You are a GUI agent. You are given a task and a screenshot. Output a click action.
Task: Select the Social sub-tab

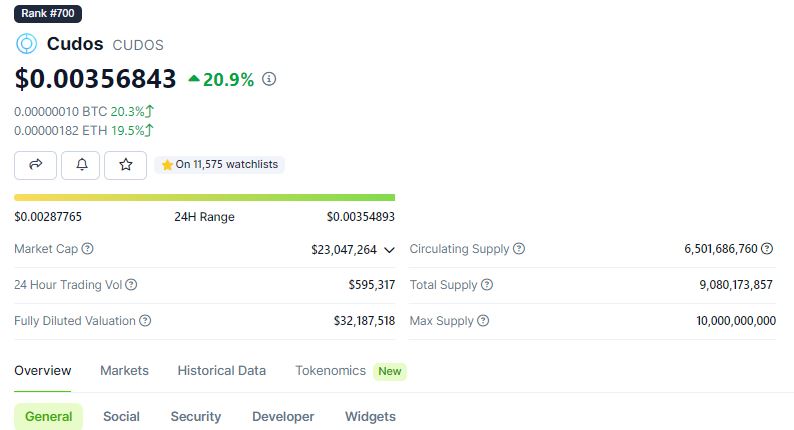click(122, 416)
